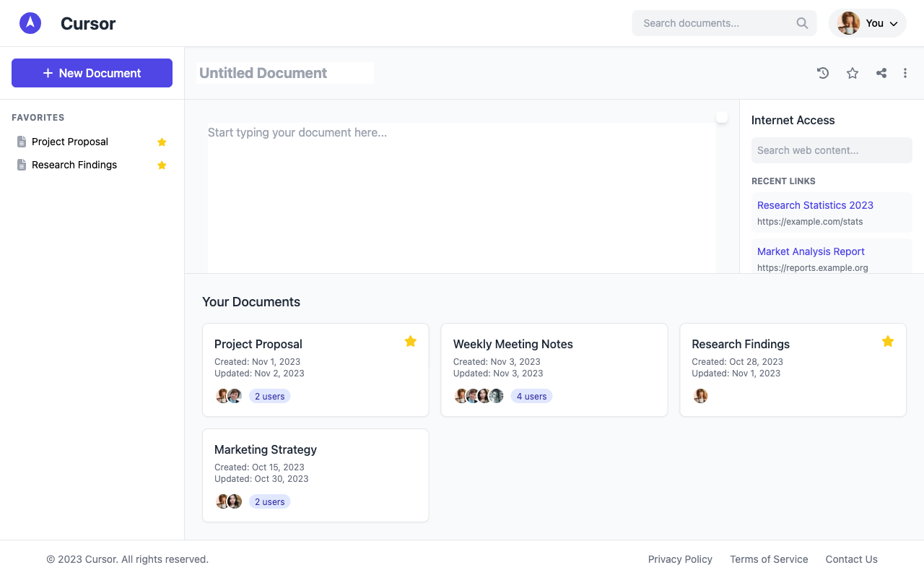Click the search magnifier in the documents search bar
This screenshot has height=578, width=924.
[x=802, y=23]
